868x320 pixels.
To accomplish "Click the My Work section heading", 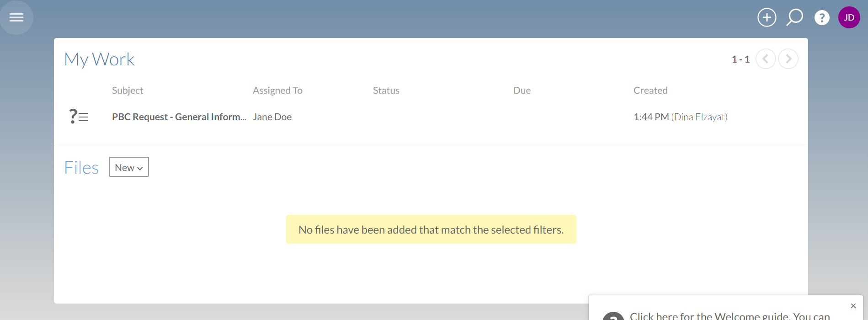I will (99, 59).
